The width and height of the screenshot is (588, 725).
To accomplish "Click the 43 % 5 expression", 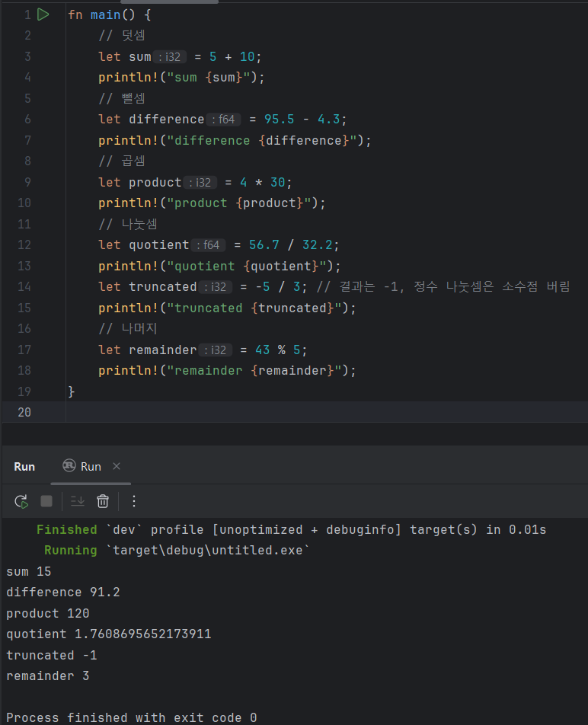I will (x=278, y=350).
